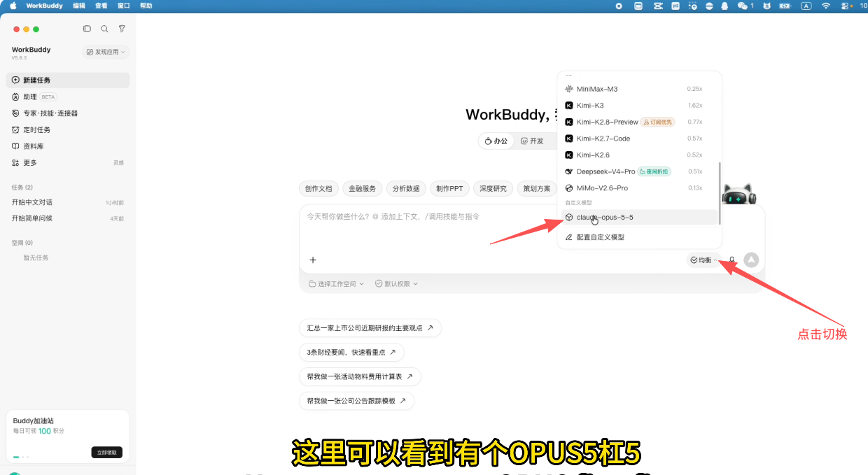Viewport: 868px width, 475px height.
Task: Use suggestion 汇总一家上市公司近期研报的主要观点
Action: [370, 328]
